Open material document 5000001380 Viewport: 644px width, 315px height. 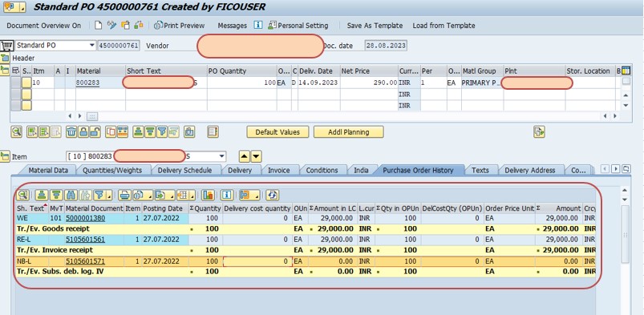pyautogui.click(x=85, y=218)
